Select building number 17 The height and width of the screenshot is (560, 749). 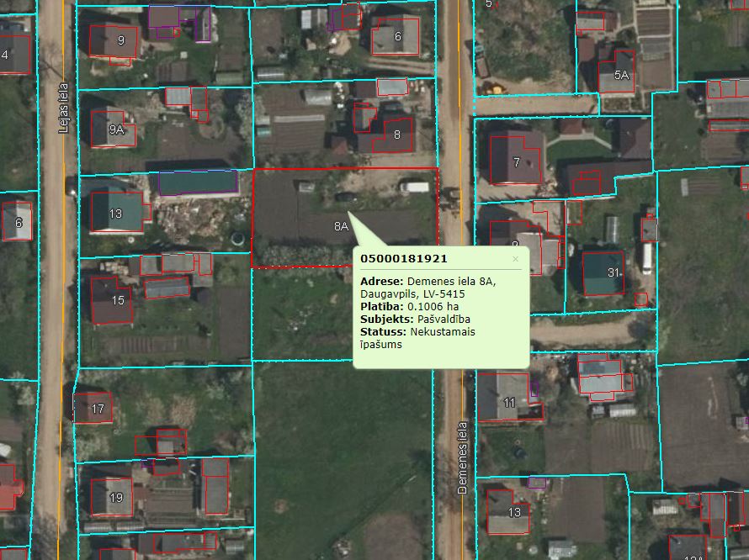tap(93, 408)
